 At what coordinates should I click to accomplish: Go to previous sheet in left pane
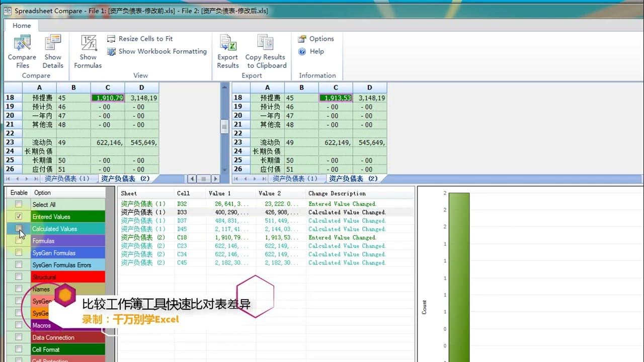click(18, 178)
